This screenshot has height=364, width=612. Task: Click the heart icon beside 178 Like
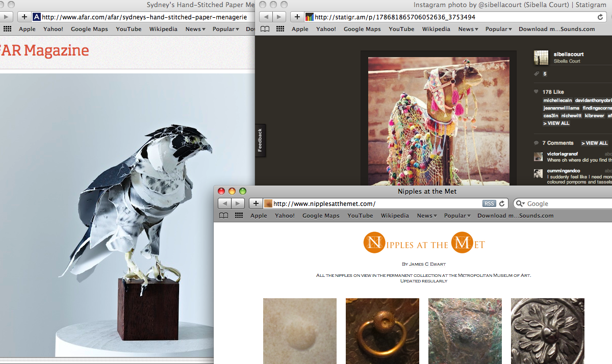[x=536, y=92]
